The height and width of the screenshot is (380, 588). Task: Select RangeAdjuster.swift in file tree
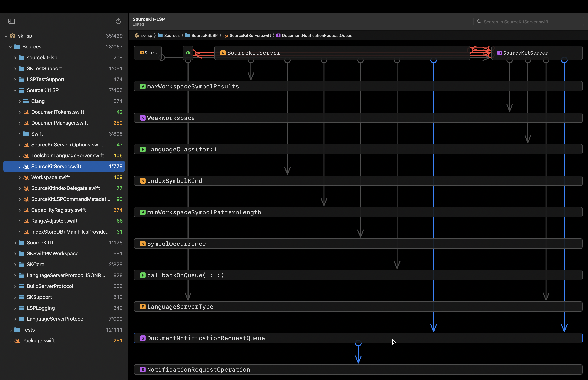(64, 221)
